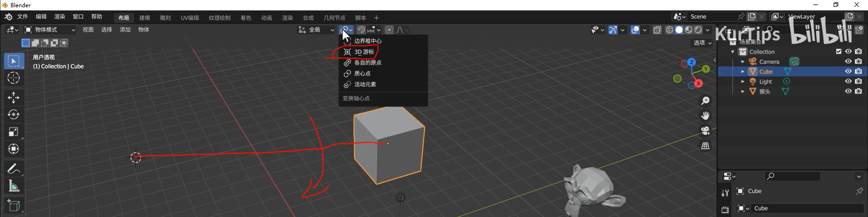The height and width of the screenshot is (217, 868).
Task: Click the blue Z axis on gizmo
Action: pyautogui.click(x=691, y=62)
